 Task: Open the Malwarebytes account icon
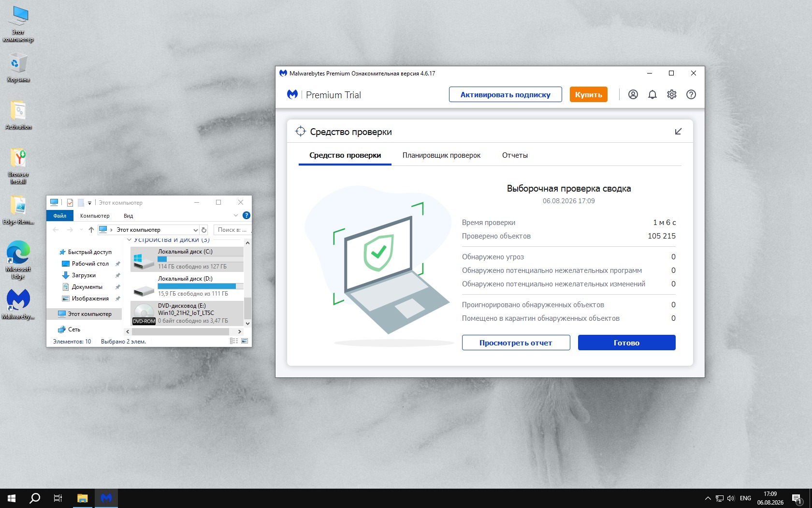[x=633, y=95]
